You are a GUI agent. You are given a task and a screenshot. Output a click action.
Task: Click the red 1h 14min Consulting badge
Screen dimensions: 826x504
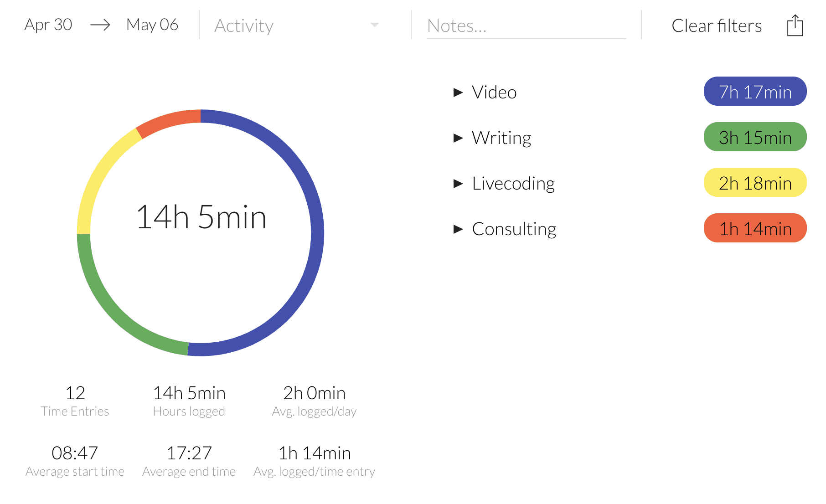755,228
